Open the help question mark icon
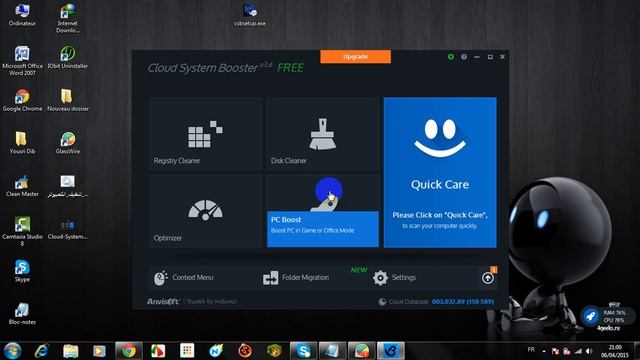 coord(464,57)
